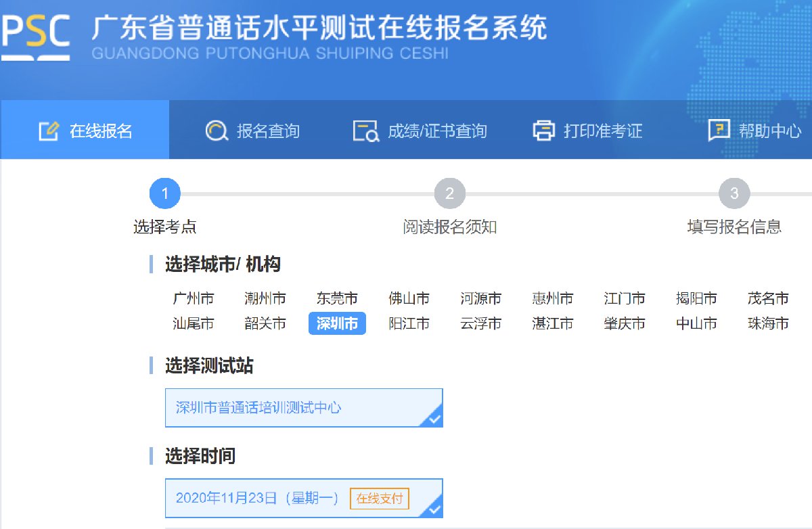This screenshot has width=812, height=529.
Task: Select 珠海市 from city list
Action: [x=768, y=324]
